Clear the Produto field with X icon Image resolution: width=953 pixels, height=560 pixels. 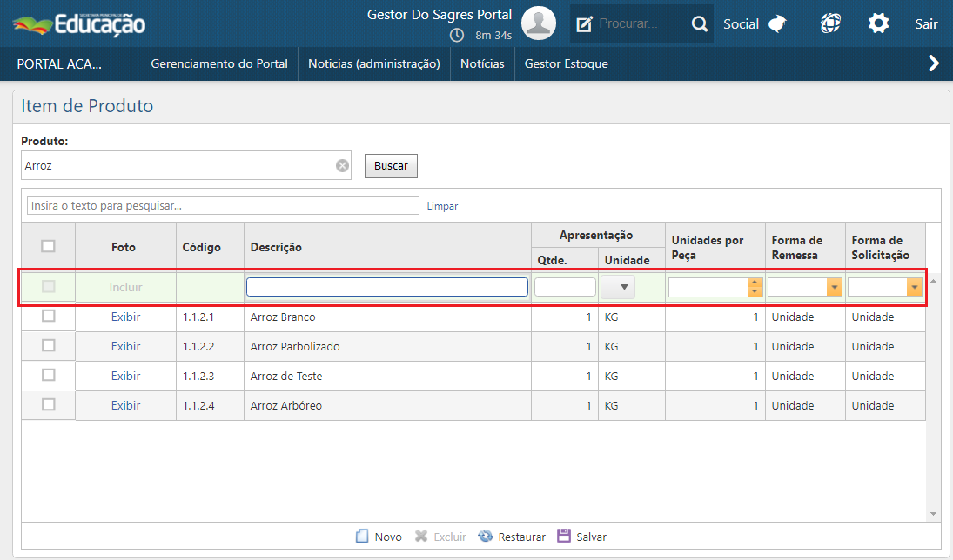[342, 165]
